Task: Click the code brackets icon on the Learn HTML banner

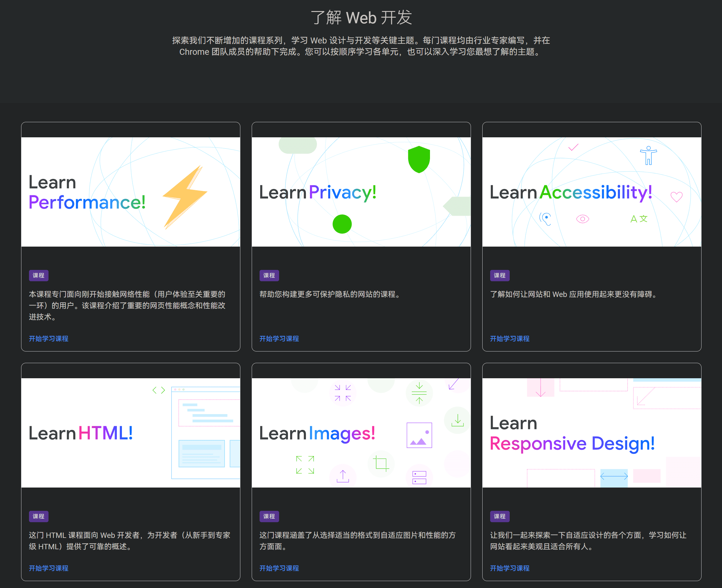Action: point(158,390)
